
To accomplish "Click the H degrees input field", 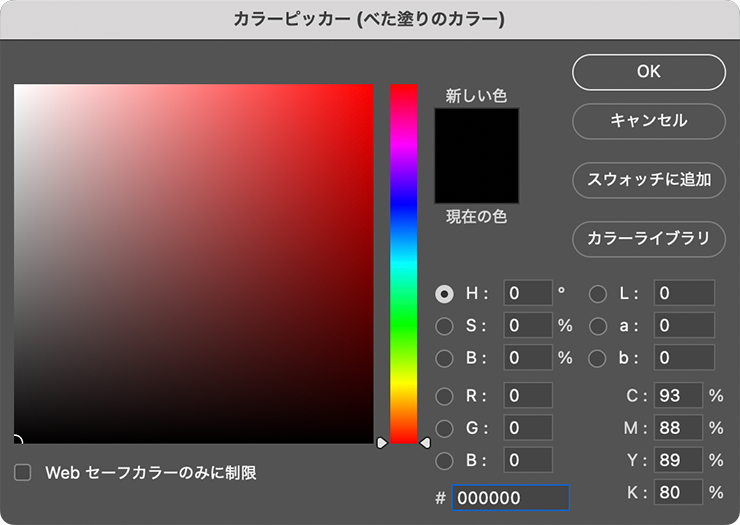I will 527,294.
